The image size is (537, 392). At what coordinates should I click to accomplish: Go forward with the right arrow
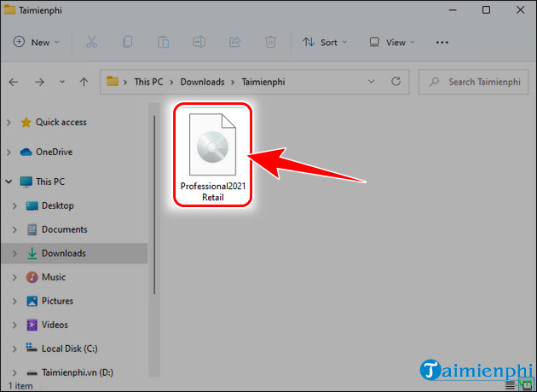39,82
